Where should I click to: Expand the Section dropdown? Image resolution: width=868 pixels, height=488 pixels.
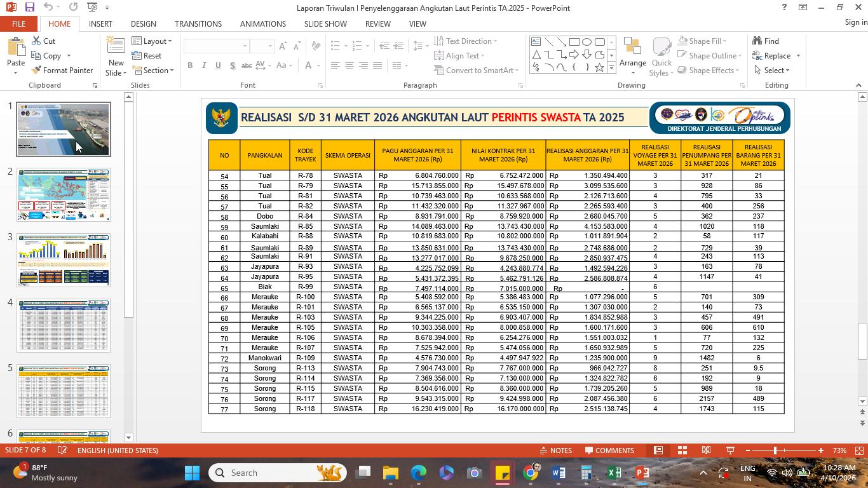click(x=153, y=70)
